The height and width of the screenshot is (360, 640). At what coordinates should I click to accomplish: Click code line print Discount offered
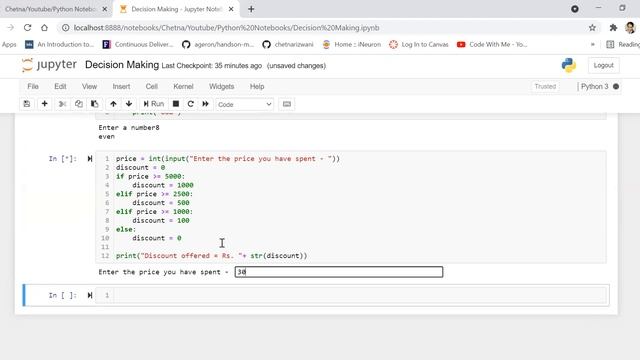[x=211, y=256]
